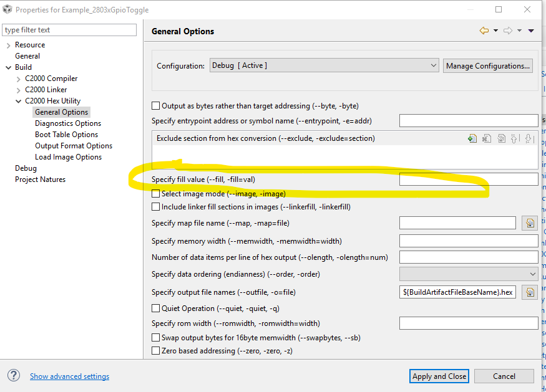Tick Zero based addressing checkbox
This screenshot has width=546, height=392.
coord(156,351)
